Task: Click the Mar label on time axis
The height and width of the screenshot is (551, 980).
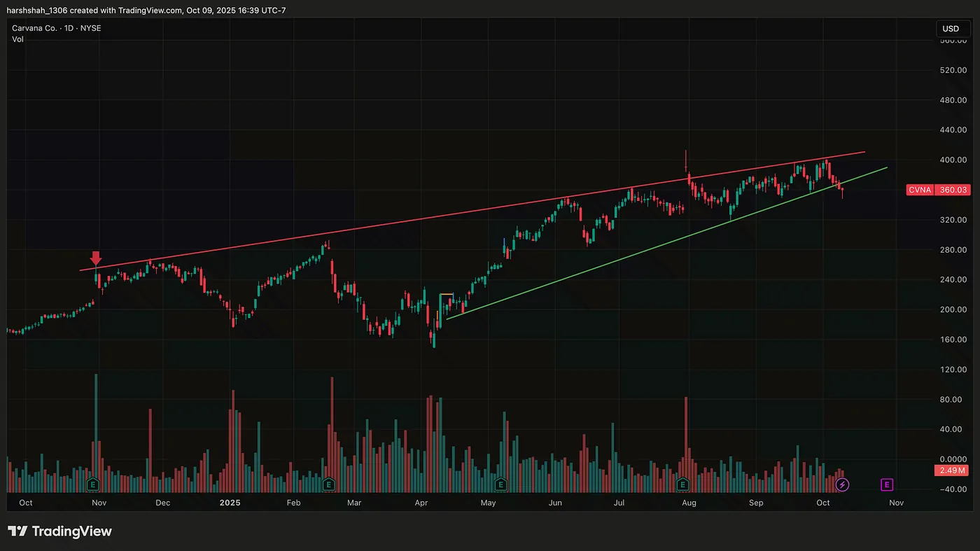Action: click(354, 503)
